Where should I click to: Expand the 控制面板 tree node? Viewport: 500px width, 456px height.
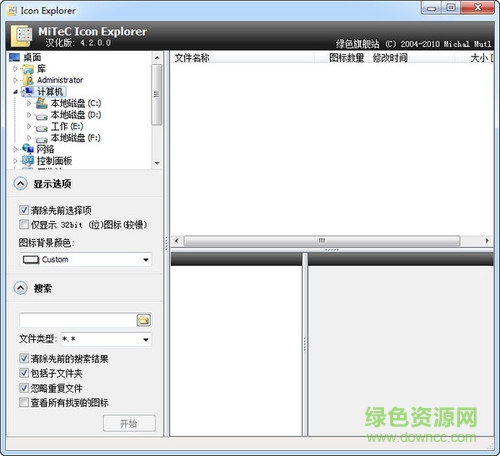click(x=15, y=161)
